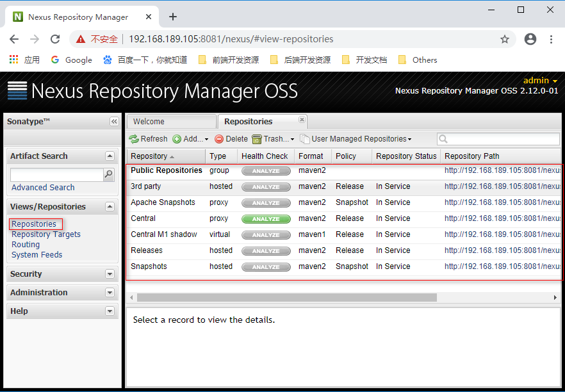Open the Baidu bookmark

pos(145,60)
